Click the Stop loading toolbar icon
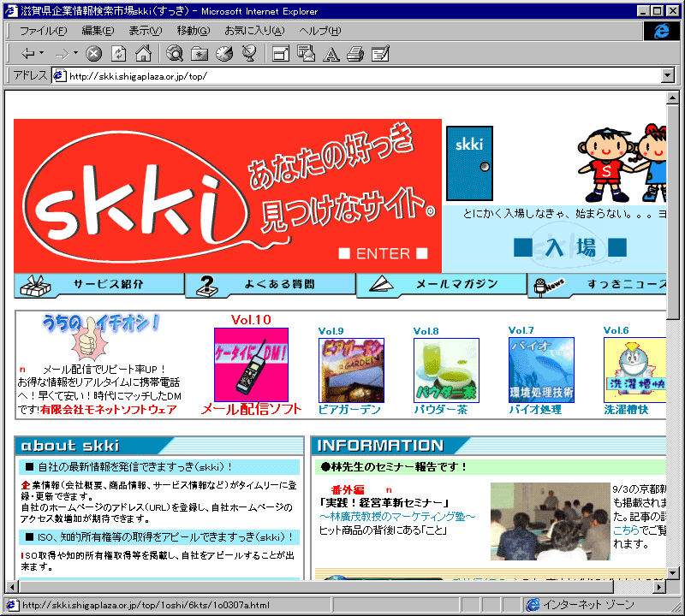The image size is (685, 616). (x=93, y=54)
